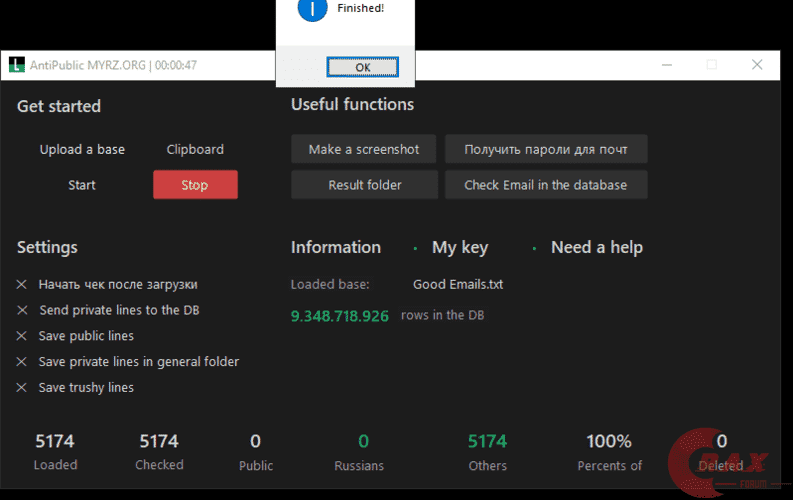Select the Information tab
Viewport: 793px width, 500px height.
(x=335, y=247)
